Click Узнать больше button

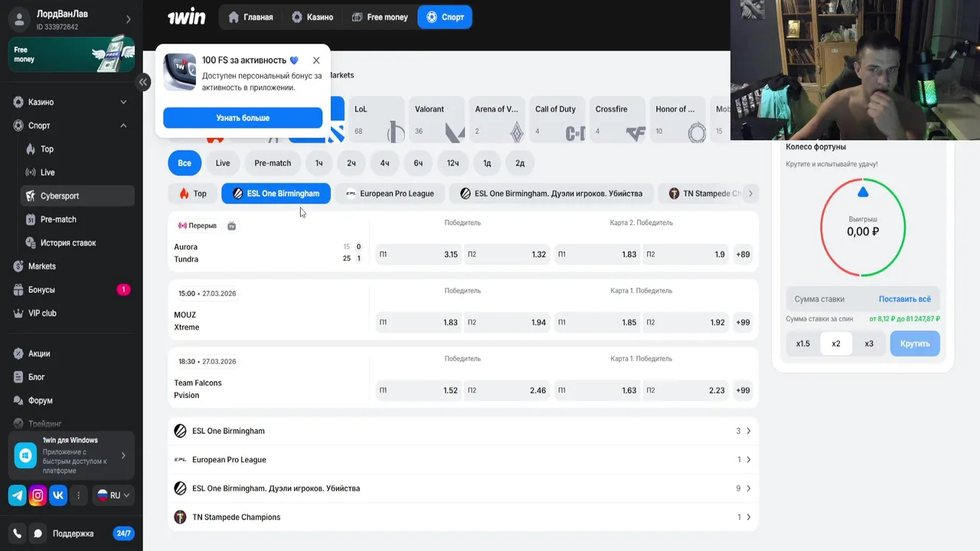[x=243, y=118]
